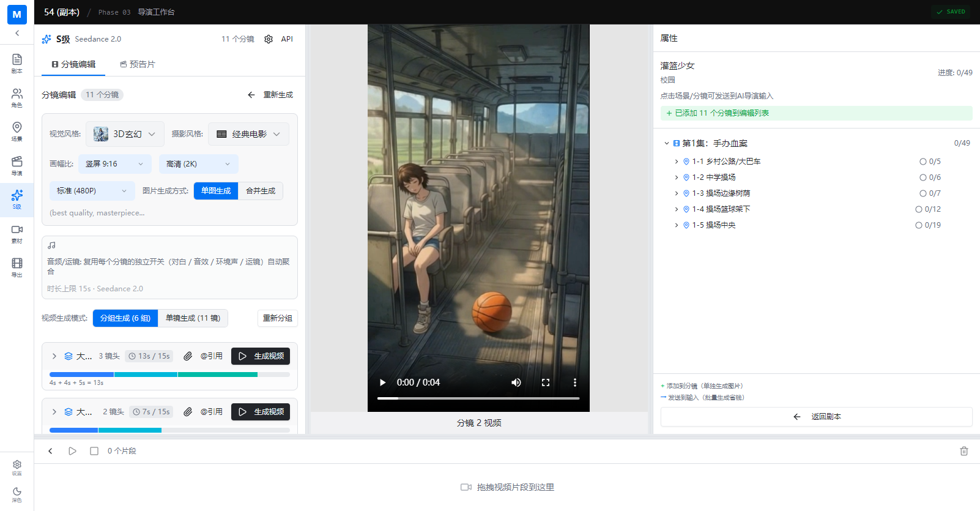Open the 视觉风格 3D玄幻 dropdown

[x=125, y=134]
